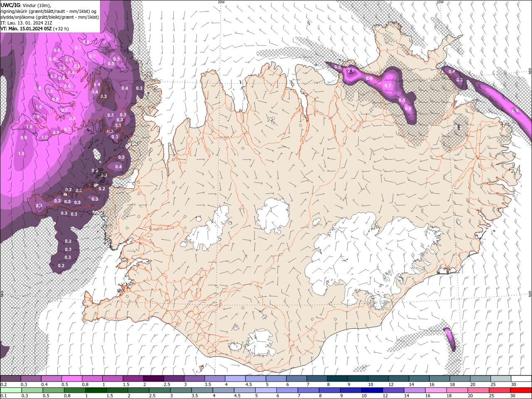The height and width of the screenshot is (399, 532).
Task: Pick the upper legend swatch starting at 0.8
Action: click(x=92, y=379)
